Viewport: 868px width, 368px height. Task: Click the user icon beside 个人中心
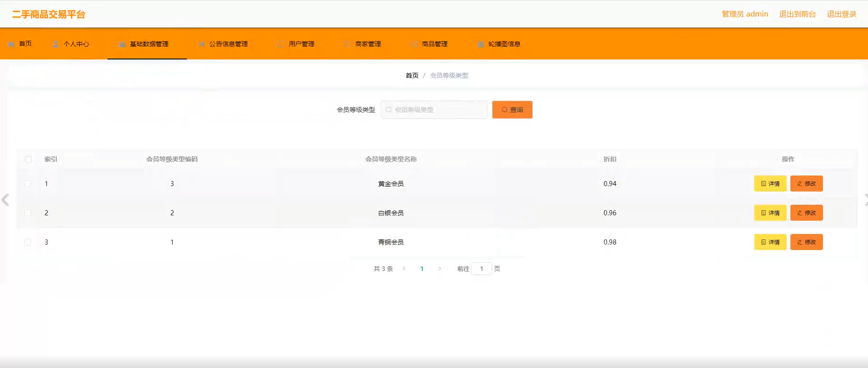[55, 44]
